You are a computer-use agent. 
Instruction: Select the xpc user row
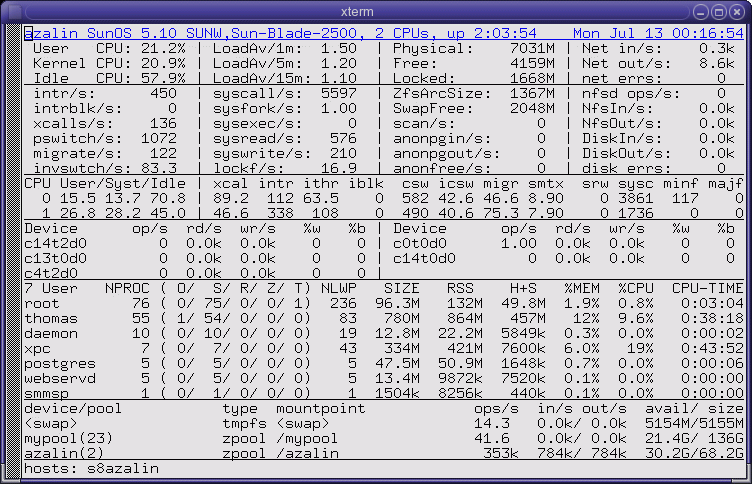click(x=384, y=348)
